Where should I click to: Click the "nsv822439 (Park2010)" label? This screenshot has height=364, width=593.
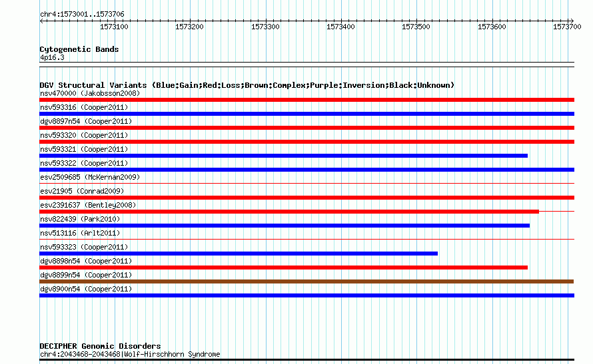tap(80, 219)
